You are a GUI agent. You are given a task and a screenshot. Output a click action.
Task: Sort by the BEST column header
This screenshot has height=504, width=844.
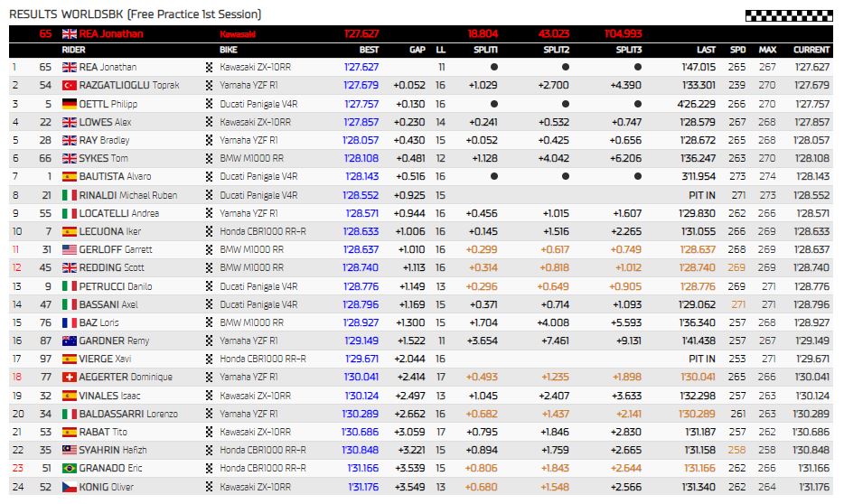click(x=369, y=50)
